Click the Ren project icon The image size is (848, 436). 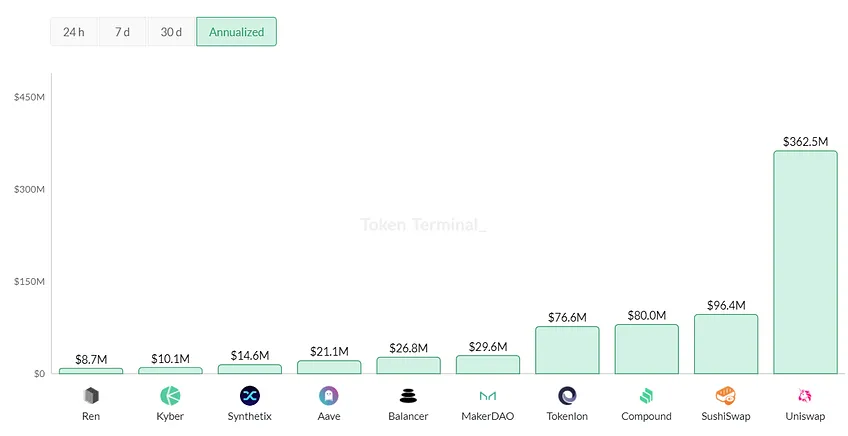click(91, 396)
